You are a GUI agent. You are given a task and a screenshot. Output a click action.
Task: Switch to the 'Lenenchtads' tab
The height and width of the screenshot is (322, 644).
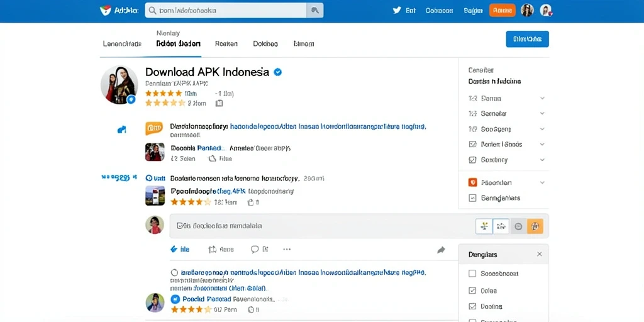(122, 44)
